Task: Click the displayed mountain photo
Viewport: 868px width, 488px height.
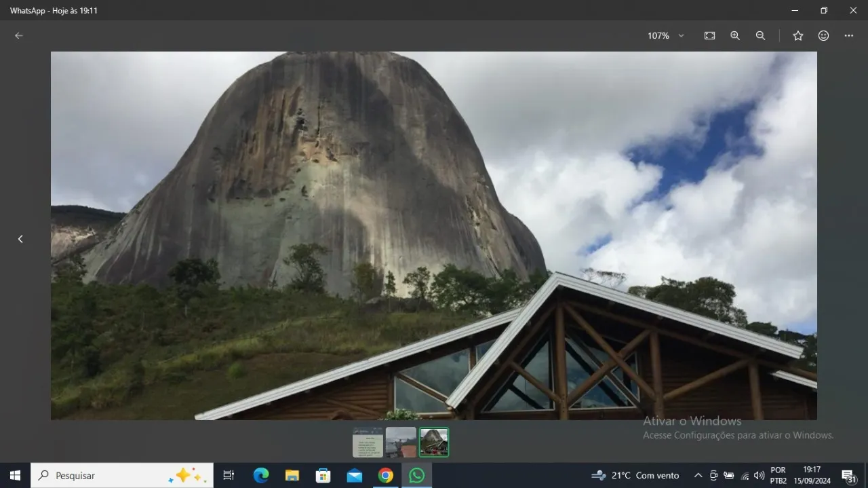Action: pyautogui.click(x=434, y=236)
